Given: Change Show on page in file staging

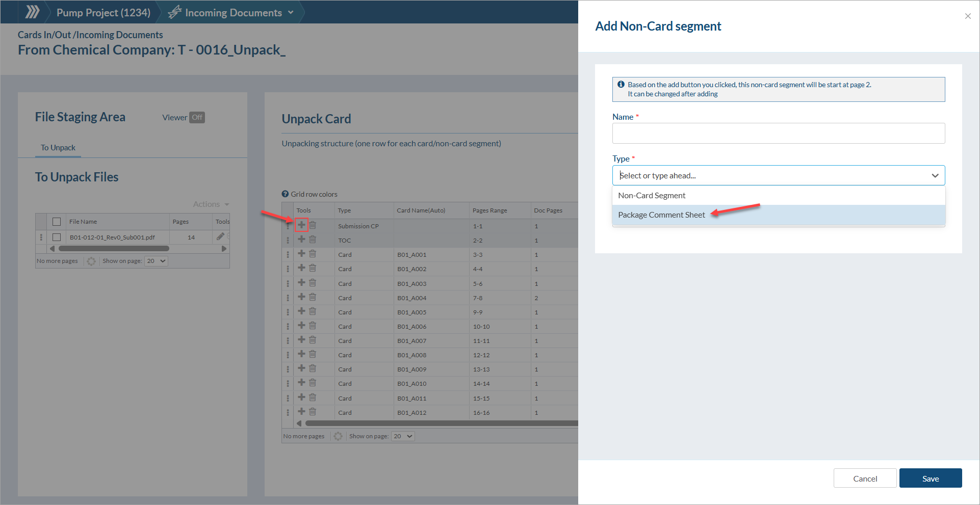Looking at the screenshot, I should [x=156, y=261].
